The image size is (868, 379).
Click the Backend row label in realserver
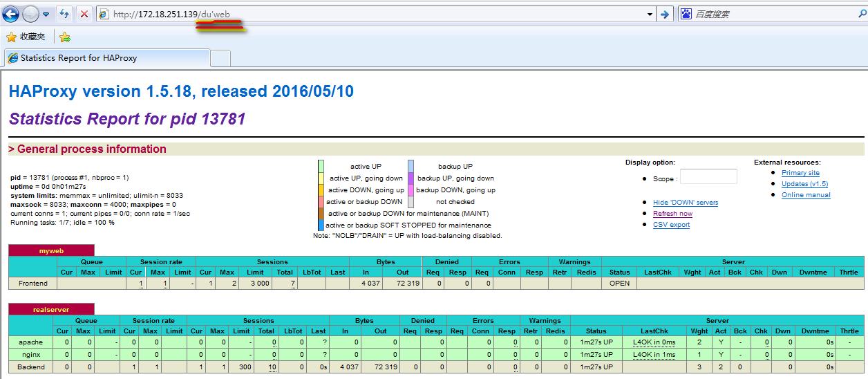[x=31, y=367]
